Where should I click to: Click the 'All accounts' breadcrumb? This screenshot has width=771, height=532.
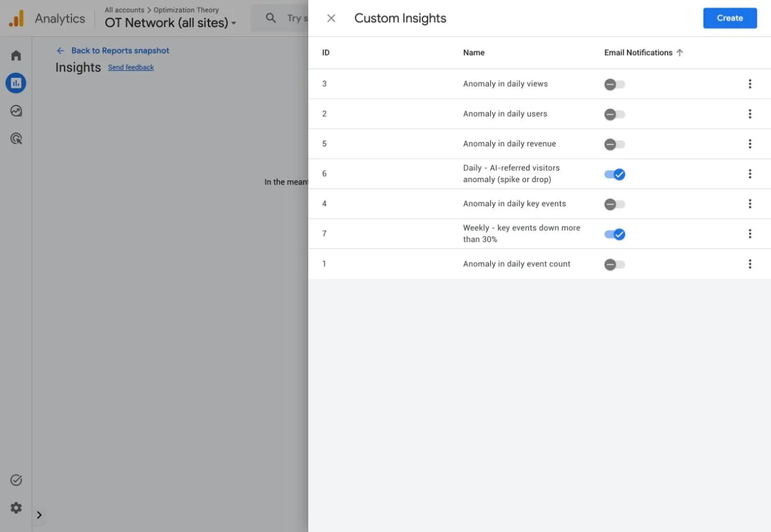click(x=124, y=10)
